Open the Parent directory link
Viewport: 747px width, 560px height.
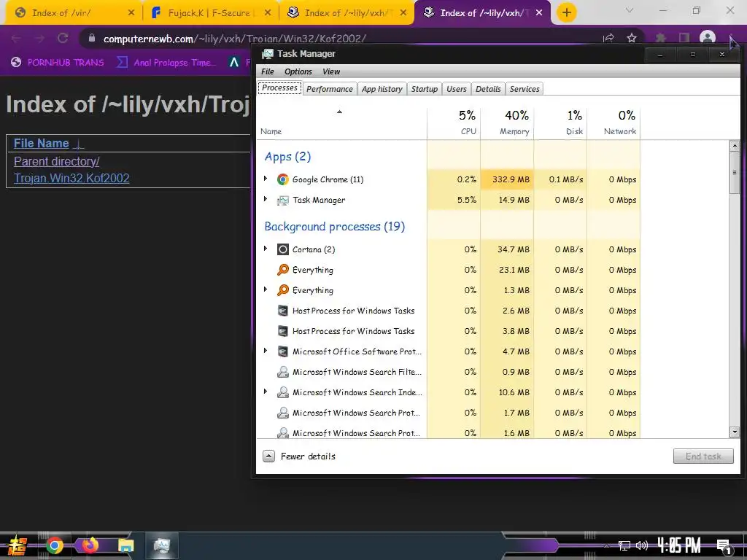pos(57,161)
